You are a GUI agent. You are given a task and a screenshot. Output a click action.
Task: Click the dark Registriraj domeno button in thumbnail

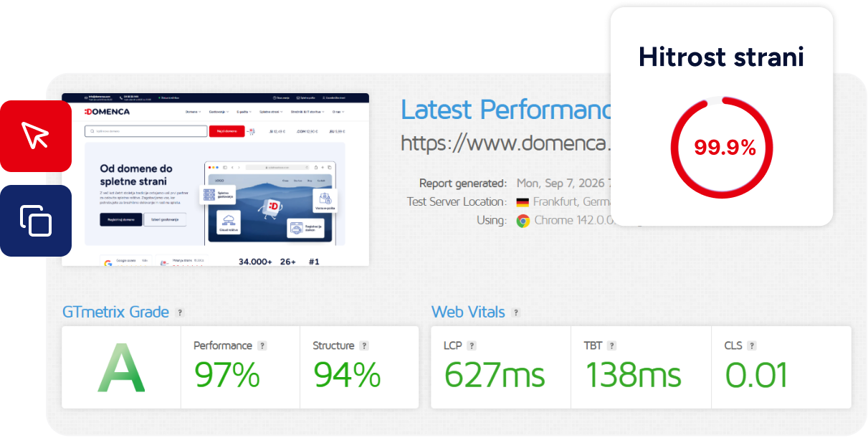pyautogui.click(x=120, y=219)
